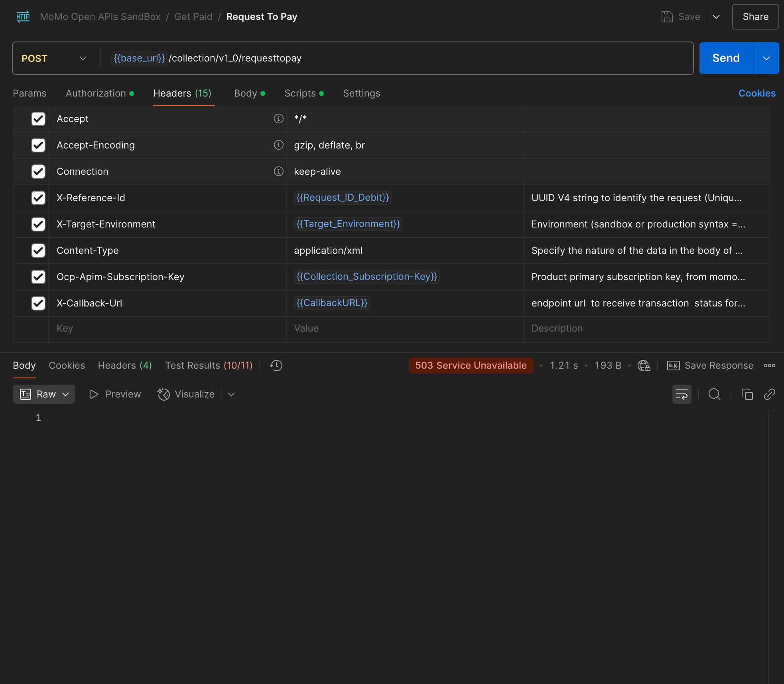Open response history clock icon

[276, 366]
